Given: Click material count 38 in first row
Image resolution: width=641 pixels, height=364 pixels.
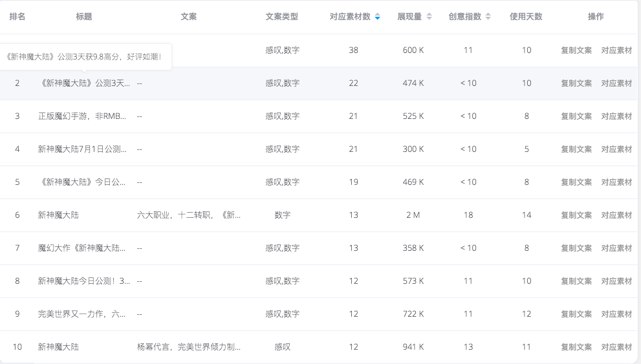Looking at the screenshot, I should (354, 50).
